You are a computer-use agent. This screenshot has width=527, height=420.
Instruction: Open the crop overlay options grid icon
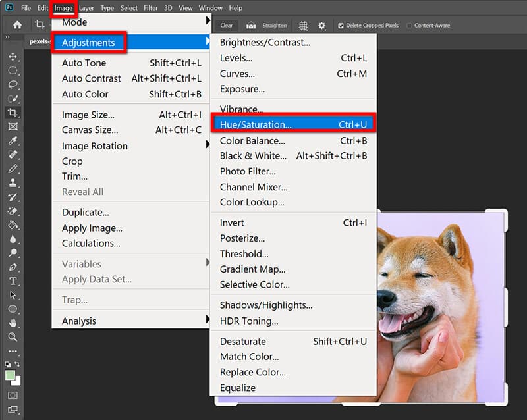click(x=302, y=25)
